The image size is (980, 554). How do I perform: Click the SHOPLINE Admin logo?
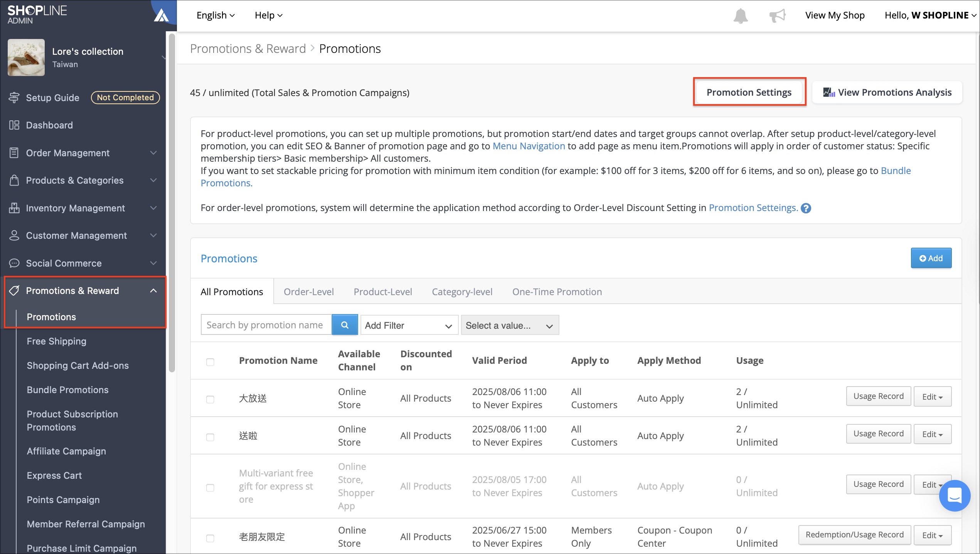click(37, 15)
